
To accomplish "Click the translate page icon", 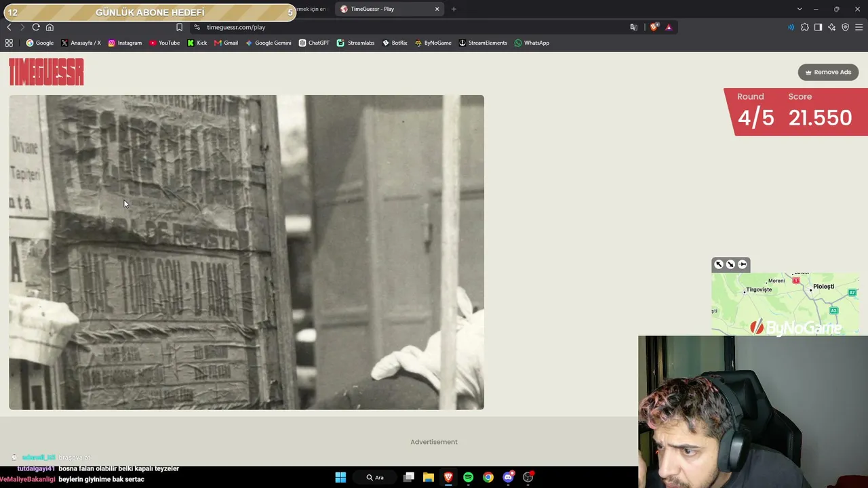I will 633,27.
